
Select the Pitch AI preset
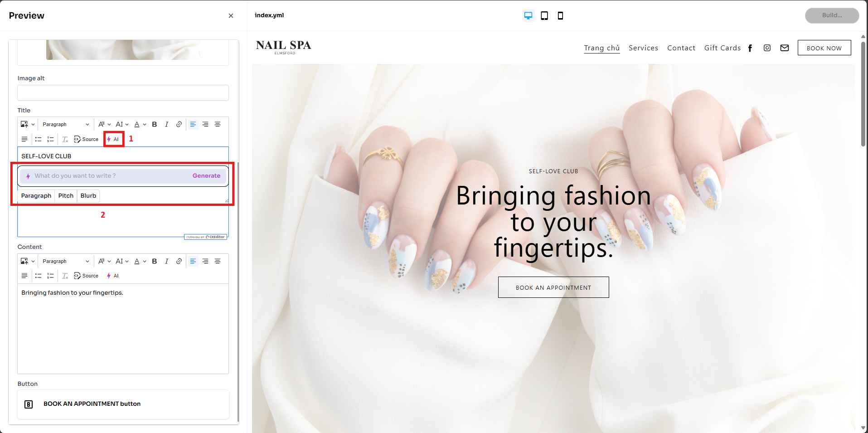[66, 196]
